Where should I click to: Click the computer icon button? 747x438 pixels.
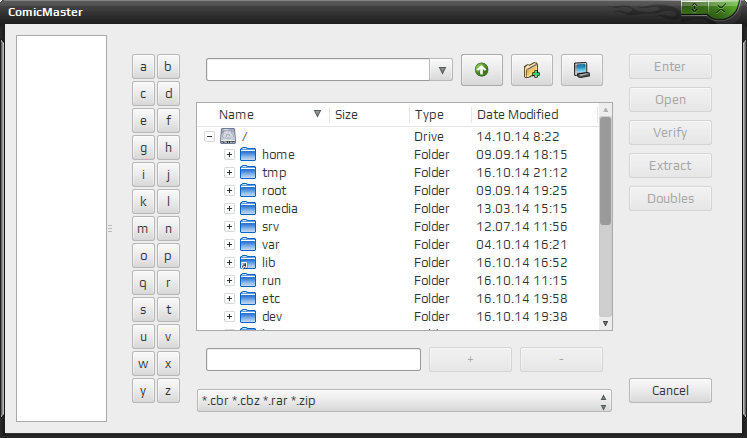(x=582, y=70)
